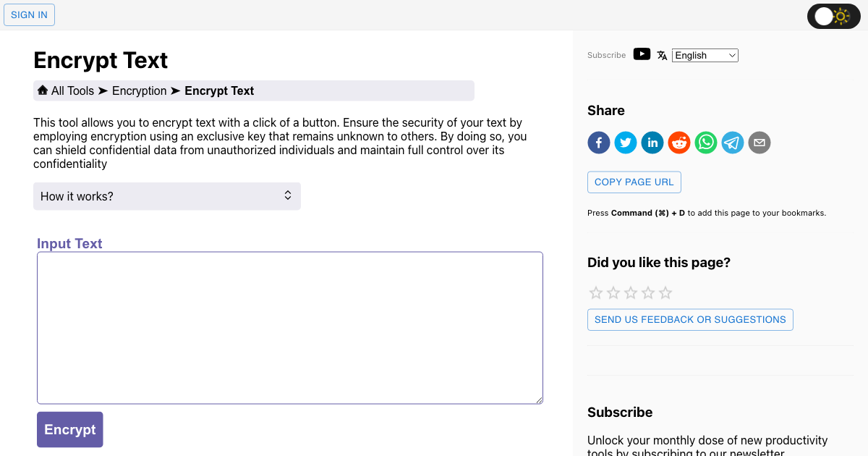Open the Encryption breadcrumb category

point(140,90)
